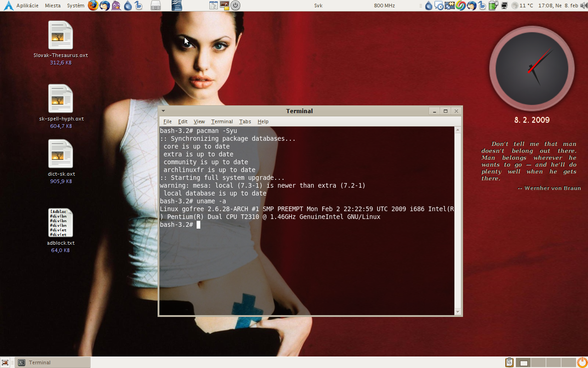
Task: Click the 'uname -a' command line in terminal
Action: coord(193,201)
